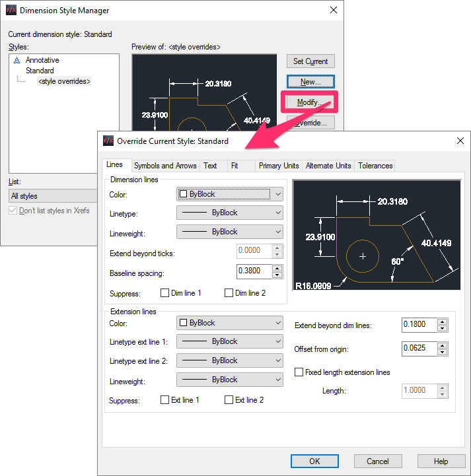
Task: Open the Tolerances tab
Action: click(x=375, y=166)
